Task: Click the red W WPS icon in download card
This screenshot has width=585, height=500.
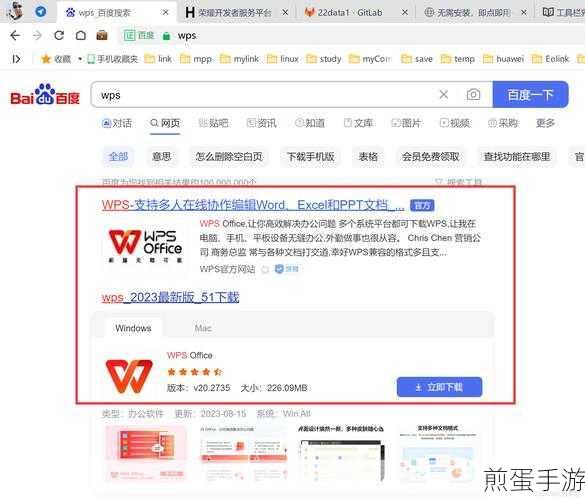Action: 129,376
